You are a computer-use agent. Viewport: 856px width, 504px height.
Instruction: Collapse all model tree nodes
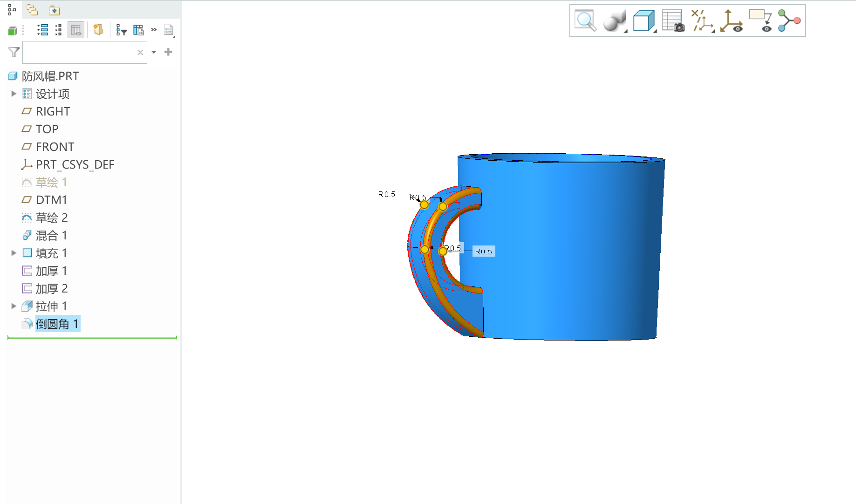[58, 30]
